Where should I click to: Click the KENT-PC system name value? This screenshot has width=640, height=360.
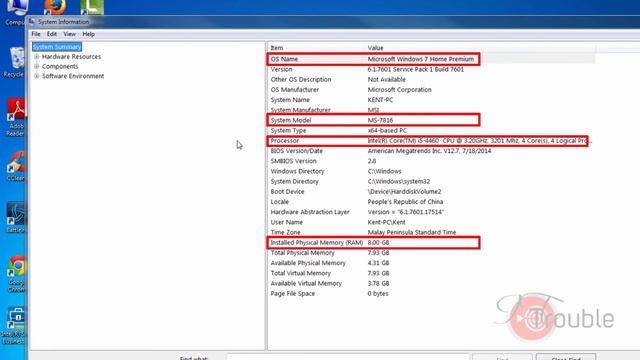(x=380, y=100)
